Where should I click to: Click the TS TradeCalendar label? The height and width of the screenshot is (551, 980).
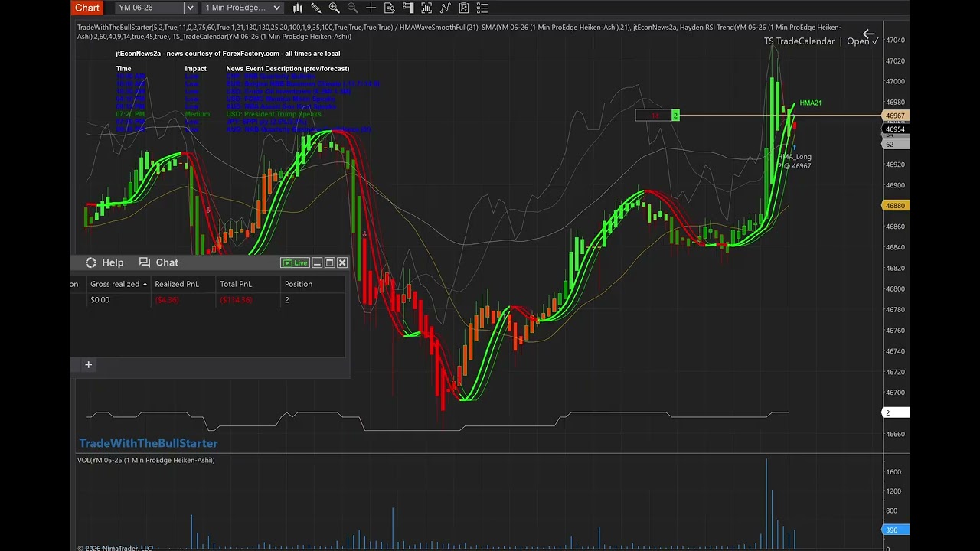click(799, 41)
